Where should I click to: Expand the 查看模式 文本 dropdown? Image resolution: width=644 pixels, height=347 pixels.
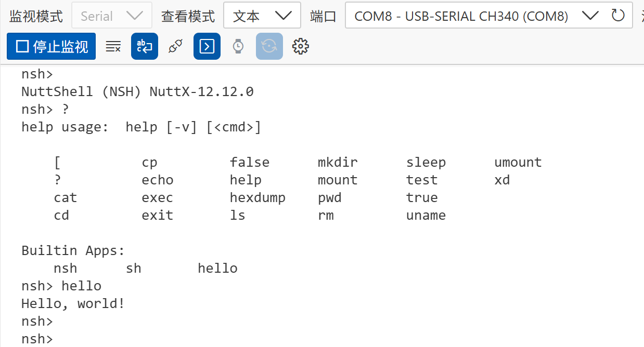(x=262, y=16)
